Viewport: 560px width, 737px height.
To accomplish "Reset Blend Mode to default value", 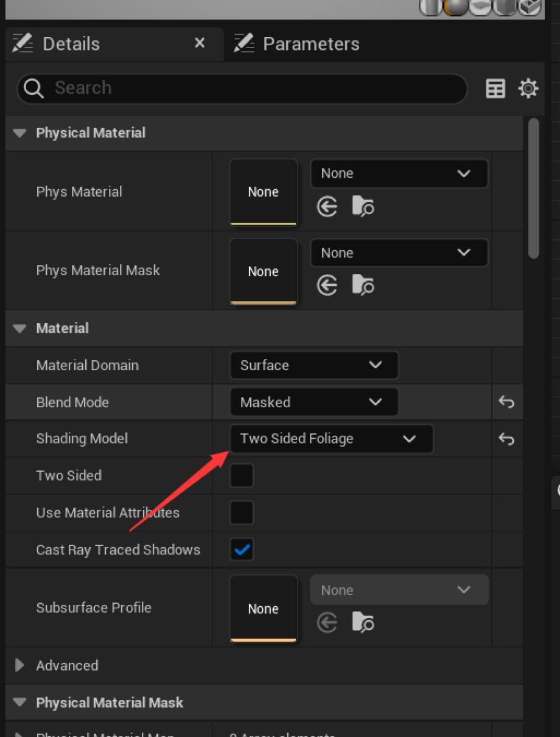I will pos(506,402).
